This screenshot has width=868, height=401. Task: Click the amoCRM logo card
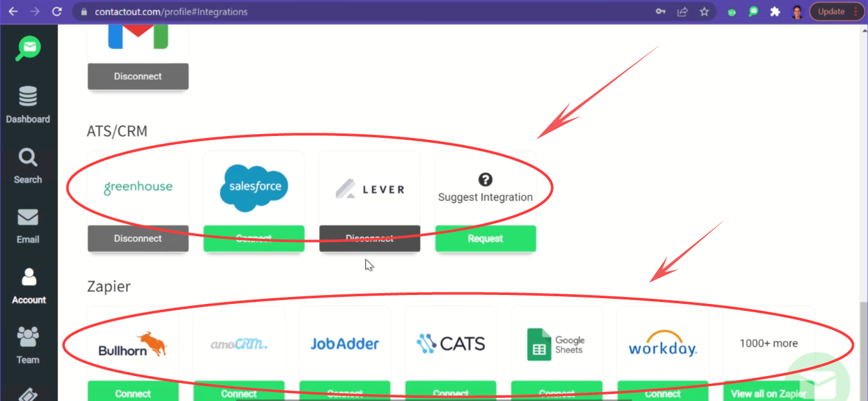(239, 344)
